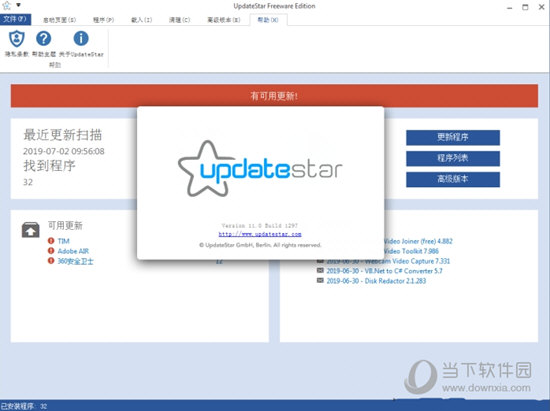Click Version 11.0 Build 1297 text
Viewport: 550px width, 411px height.
pyautogui.click(x=260, y=225)
